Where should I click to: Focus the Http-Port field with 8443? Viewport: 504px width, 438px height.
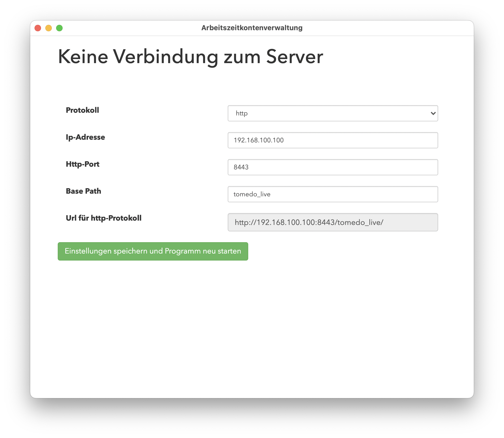point(333,167)
